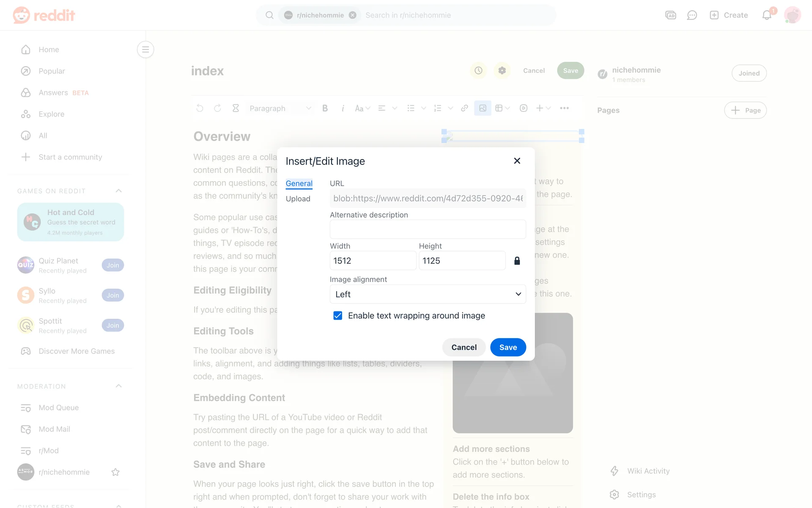
Task: Click the constrain proportions lock icon
Action: pos(517,261)
